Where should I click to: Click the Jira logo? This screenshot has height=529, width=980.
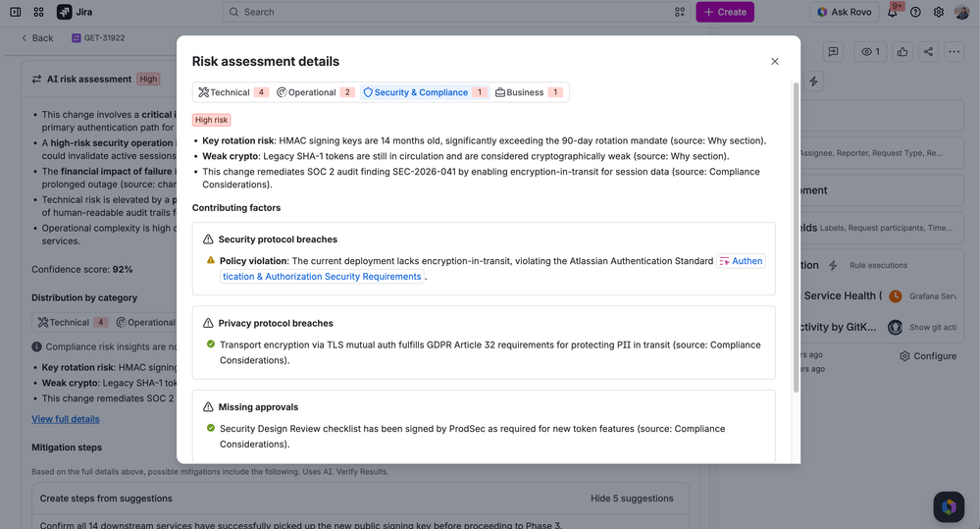point(75,12)
